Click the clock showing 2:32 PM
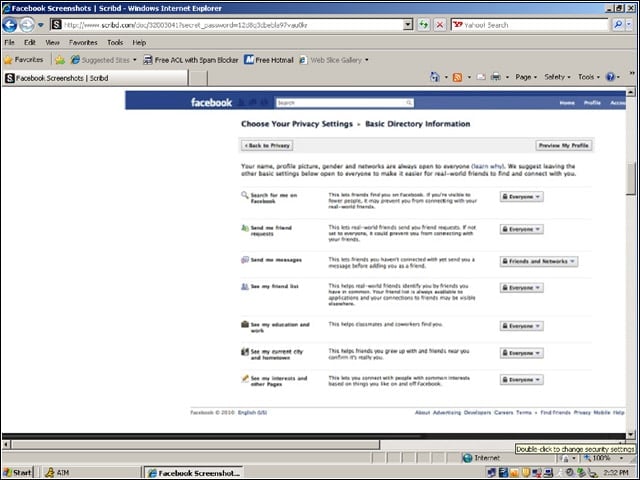Image resolution: width=640 pixels, height=480 pixels. pos(616,473)
